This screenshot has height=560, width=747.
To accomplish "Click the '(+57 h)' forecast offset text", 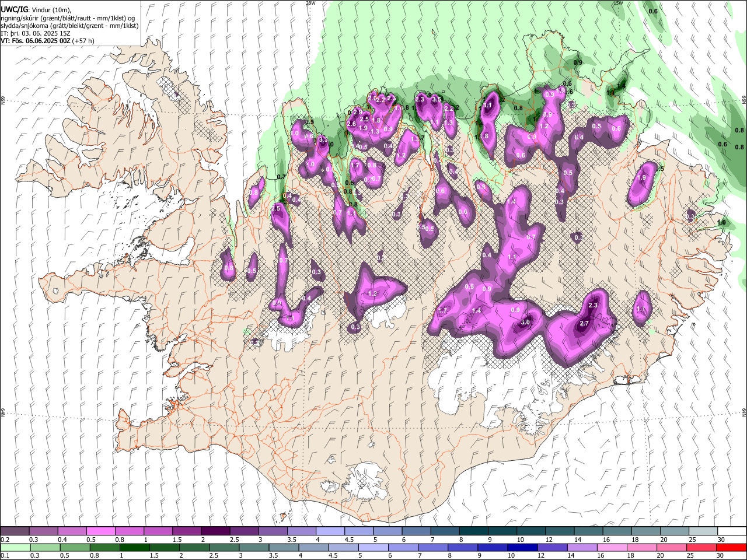I will [x=83, y=41].
